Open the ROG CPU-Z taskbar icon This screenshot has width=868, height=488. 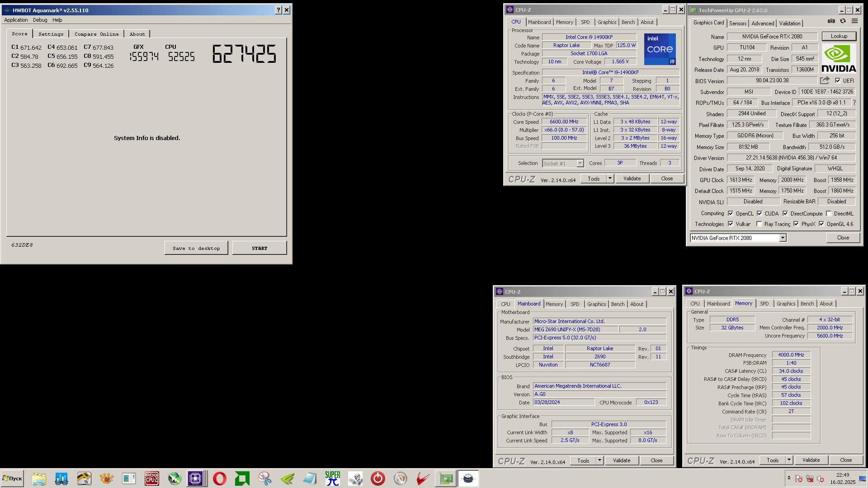coord(151,479)
